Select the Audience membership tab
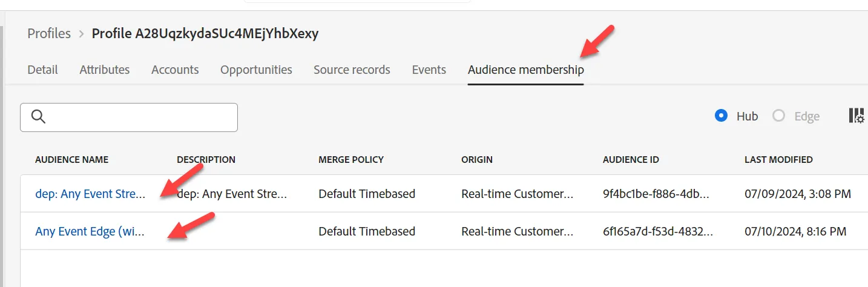Image resolution: width=868 pixels, height=287 pixels. [526, 70]
